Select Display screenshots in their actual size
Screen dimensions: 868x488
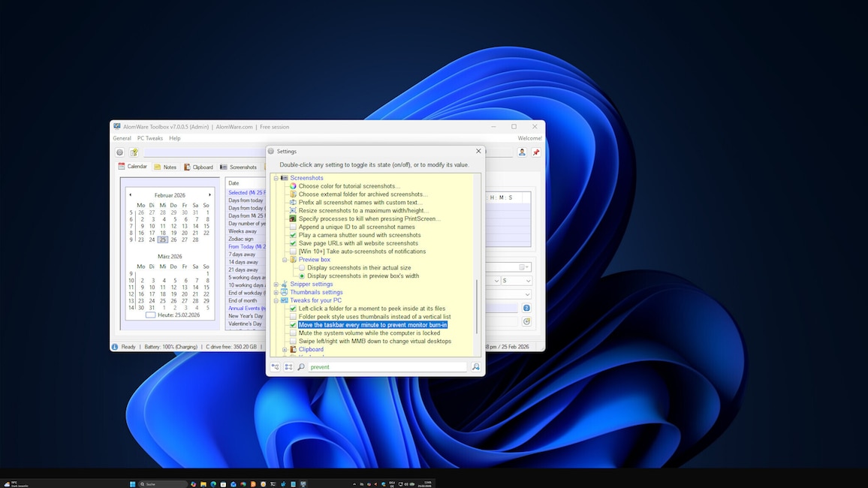(302, 268)
